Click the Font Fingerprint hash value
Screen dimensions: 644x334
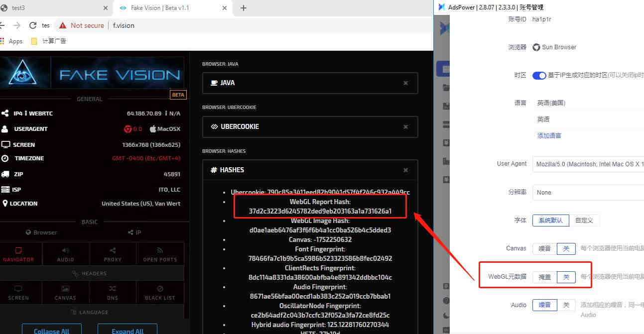(x=320, y=258)
